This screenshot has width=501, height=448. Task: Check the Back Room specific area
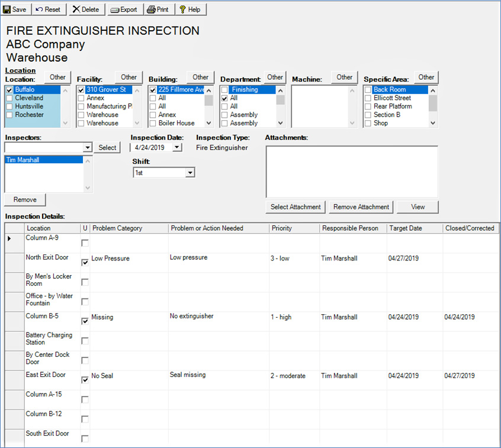pos(368,90)
